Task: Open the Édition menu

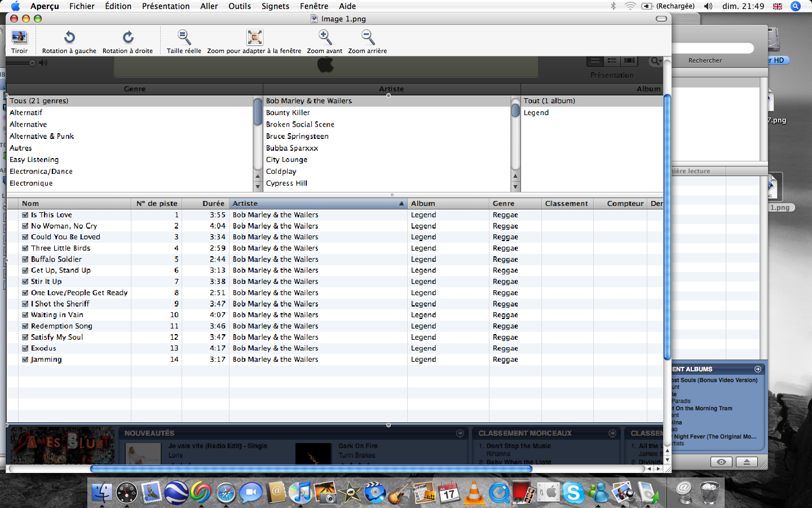Action: 118,6
